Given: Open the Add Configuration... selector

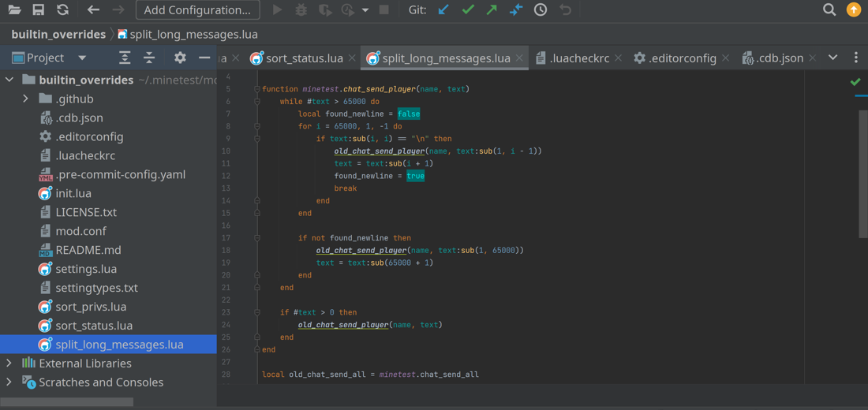Looking at the screenshot, I should 197,9.
